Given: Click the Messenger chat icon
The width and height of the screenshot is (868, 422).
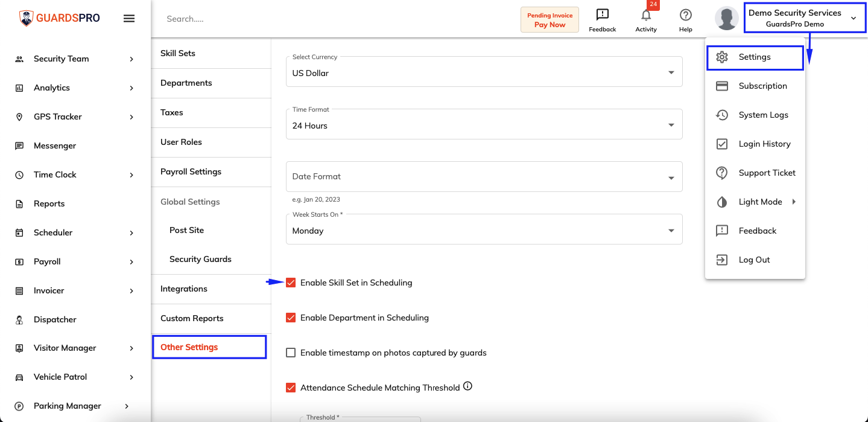Looking at the screenshot, I should tap(19, 145).
